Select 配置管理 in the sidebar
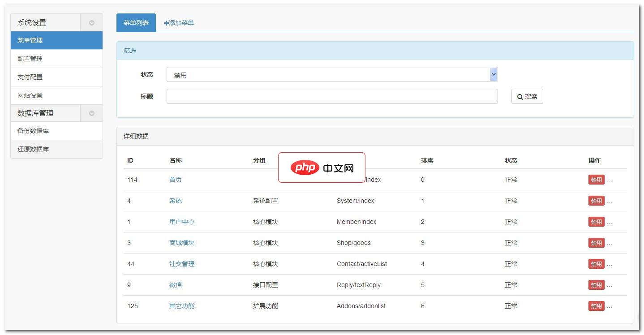 pos(29,58)
